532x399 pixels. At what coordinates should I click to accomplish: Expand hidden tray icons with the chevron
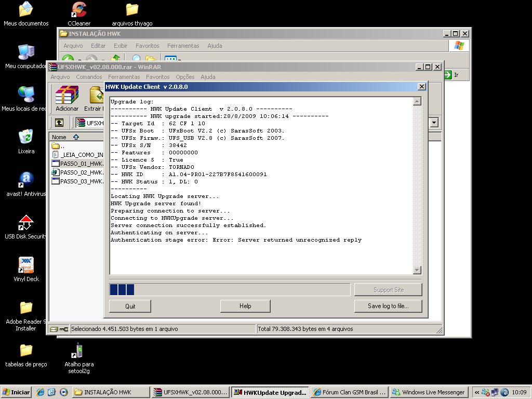(x=477, y=392)
